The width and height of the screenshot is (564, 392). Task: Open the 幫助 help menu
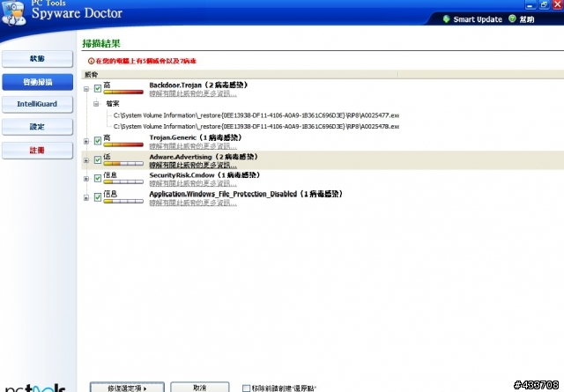[527, 19]
